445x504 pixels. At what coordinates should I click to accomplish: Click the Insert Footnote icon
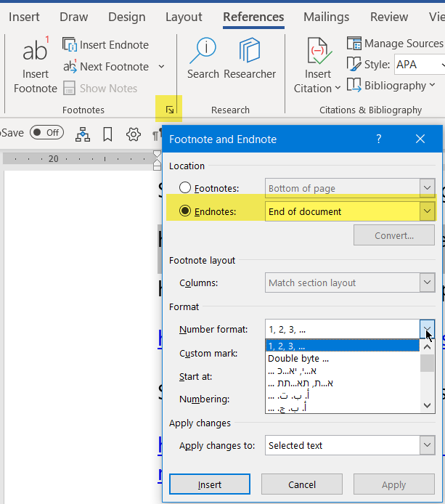pyautogui.click(x=36, y=49)
